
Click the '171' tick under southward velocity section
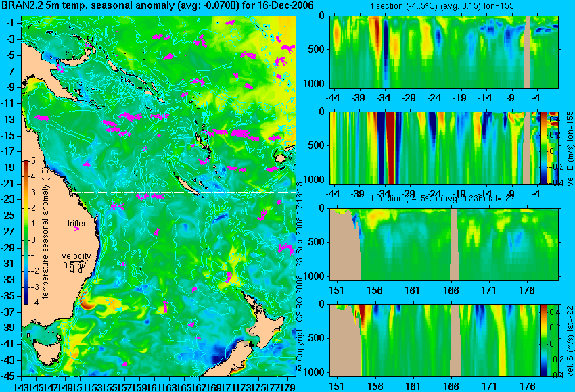[x=489, y=387]
